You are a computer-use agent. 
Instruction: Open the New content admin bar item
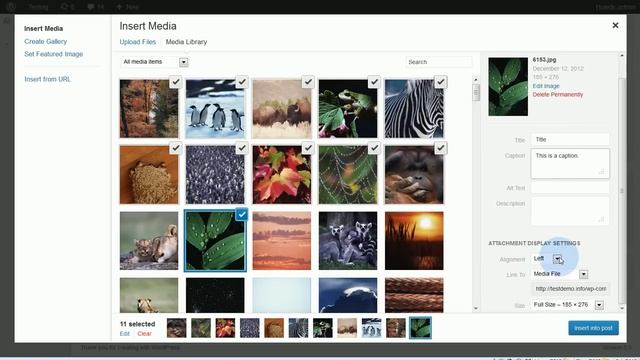tap(128, 7)
